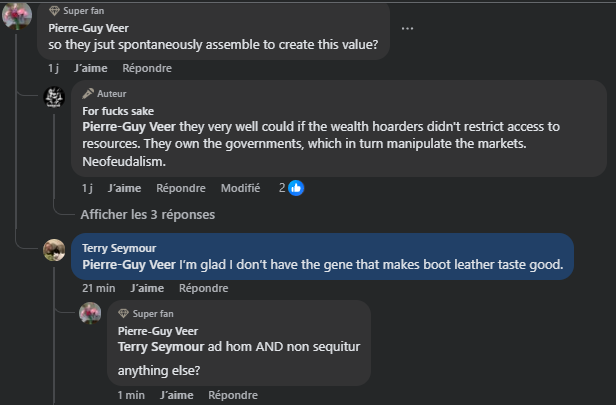Click Répondre under the first comment

click(x=147, y=68)
